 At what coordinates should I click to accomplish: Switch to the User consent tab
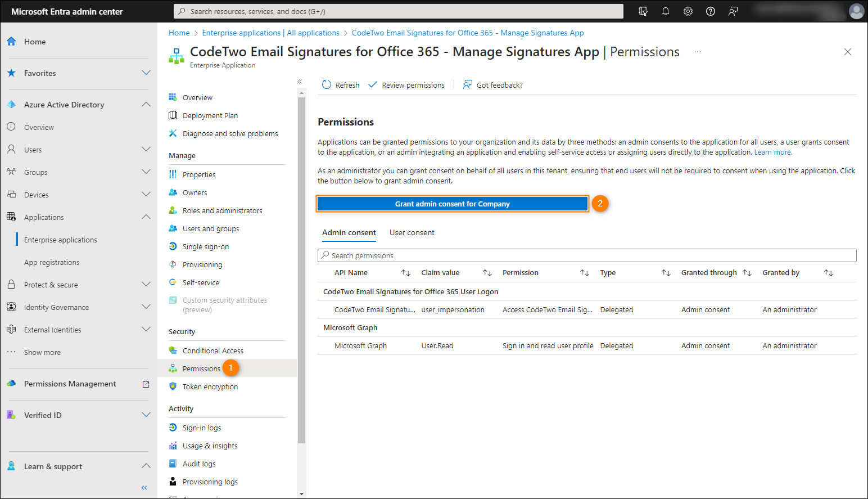[412, 233]
